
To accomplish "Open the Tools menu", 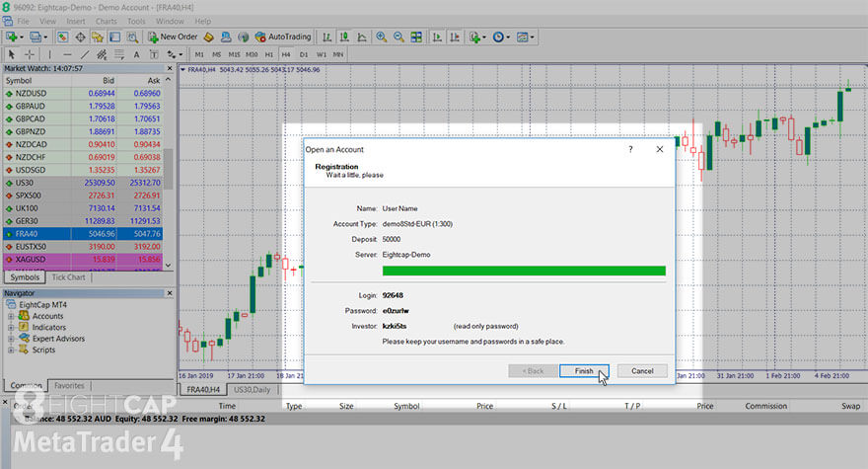I will coord(136,21).
